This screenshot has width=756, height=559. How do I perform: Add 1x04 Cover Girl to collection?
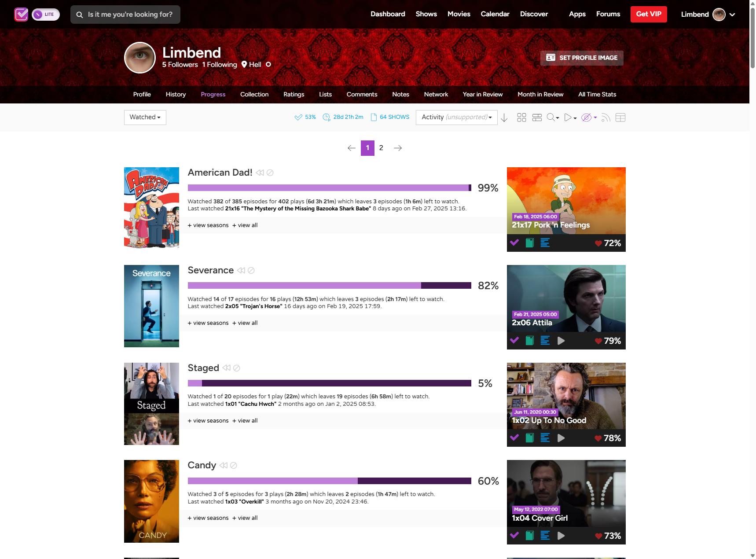(530, 536)
